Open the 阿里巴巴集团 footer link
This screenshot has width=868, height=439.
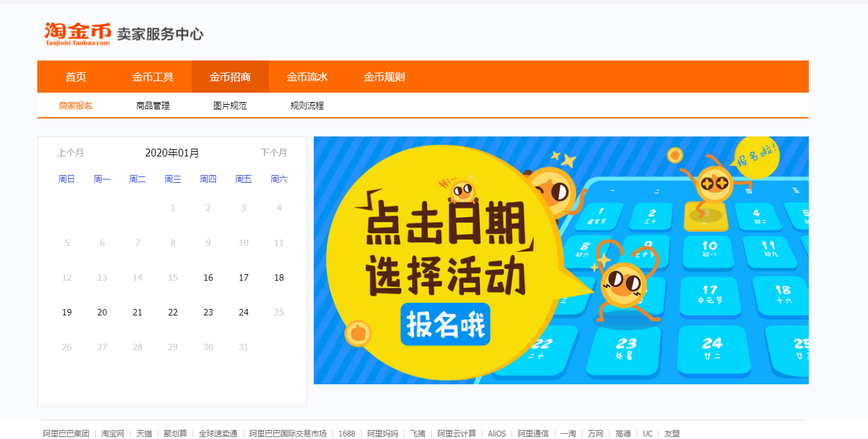66,433
